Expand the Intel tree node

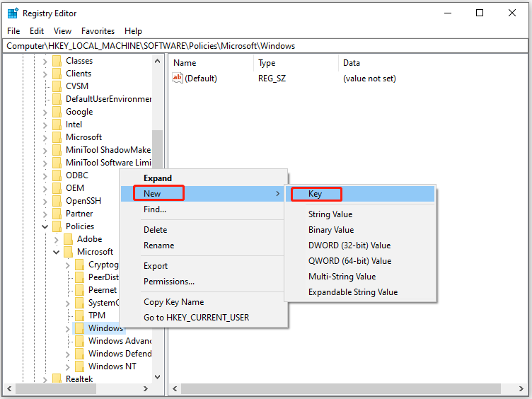coord(45,125)
